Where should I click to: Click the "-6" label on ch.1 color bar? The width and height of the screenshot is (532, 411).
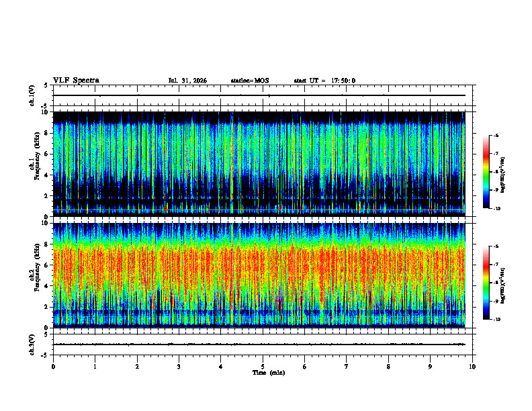496,135
